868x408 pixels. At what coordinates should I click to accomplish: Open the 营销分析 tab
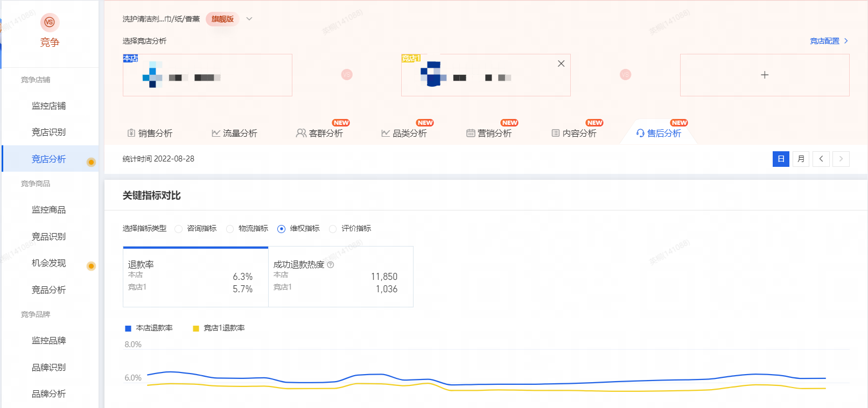(x=489, y=133)
